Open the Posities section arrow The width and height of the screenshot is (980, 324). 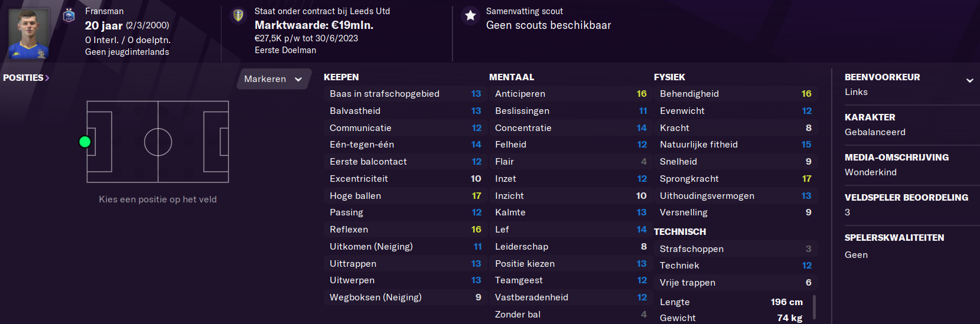pos(47,78)
